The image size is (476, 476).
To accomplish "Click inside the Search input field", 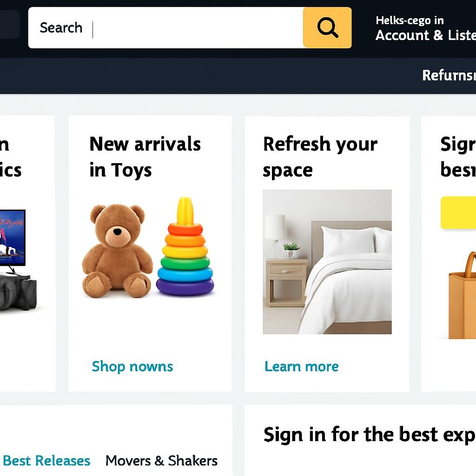I will pos(163,28).
